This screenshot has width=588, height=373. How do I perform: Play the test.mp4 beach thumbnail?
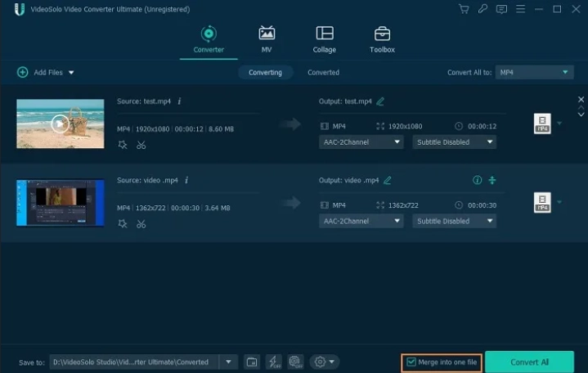60,124
